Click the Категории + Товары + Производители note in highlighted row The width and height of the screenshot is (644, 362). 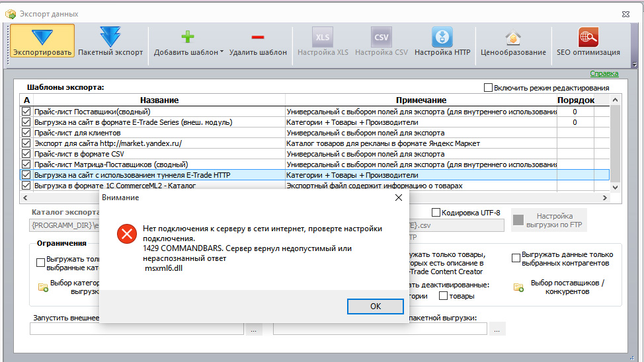point(352,175)
